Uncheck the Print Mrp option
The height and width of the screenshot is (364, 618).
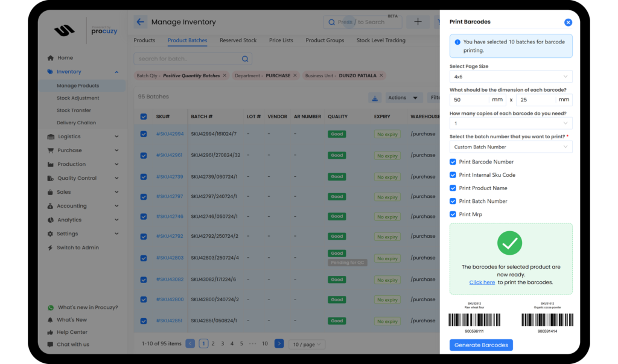pos(453,214)
